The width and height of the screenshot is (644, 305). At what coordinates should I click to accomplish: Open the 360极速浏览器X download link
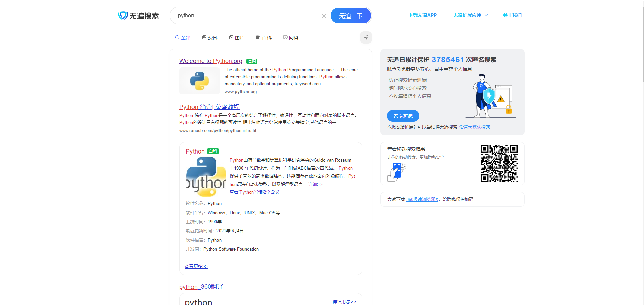pyautogui.click(x=422, y=199)
